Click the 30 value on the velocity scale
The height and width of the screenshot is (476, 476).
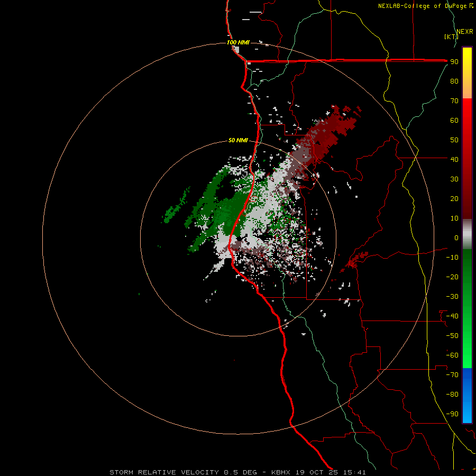click(x=454, y=179)
